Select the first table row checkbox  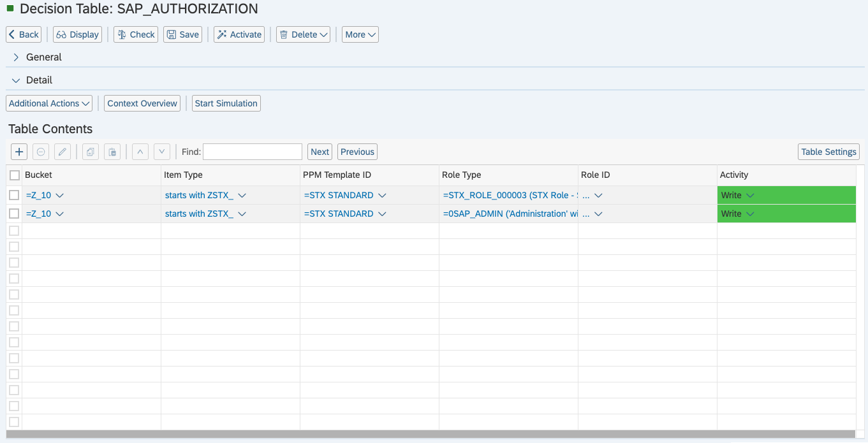coord(14,195)
